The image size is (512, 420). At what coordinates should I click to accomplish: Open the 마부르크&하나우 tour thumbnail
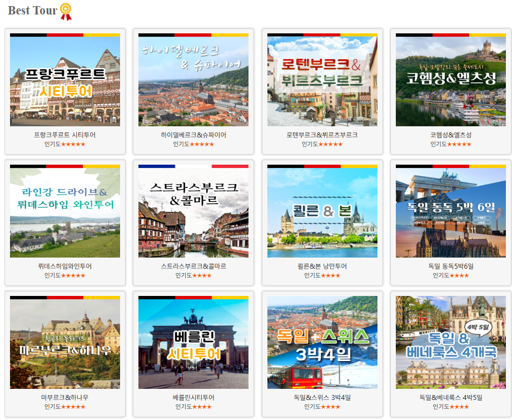coord(64,343)
